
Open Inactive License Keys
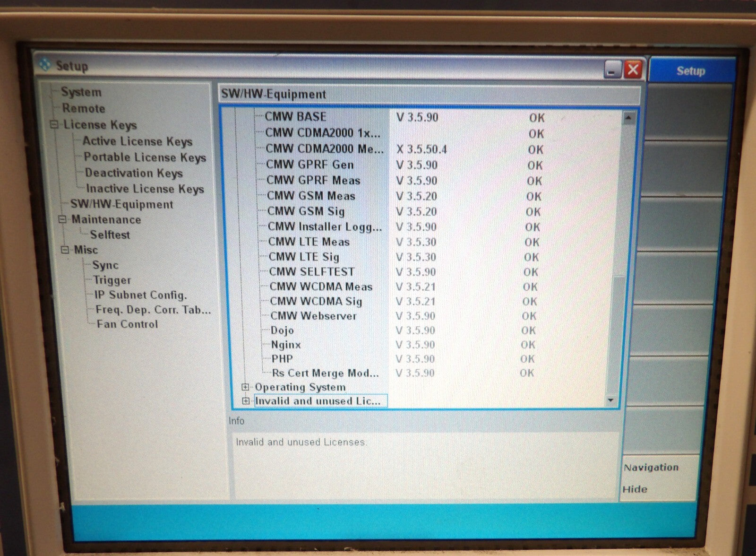tap(145, 189)
